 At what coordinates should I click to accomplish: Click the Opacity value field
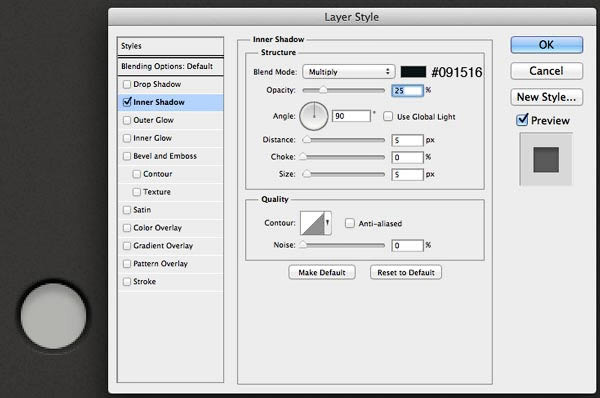(x=408, y=91)
